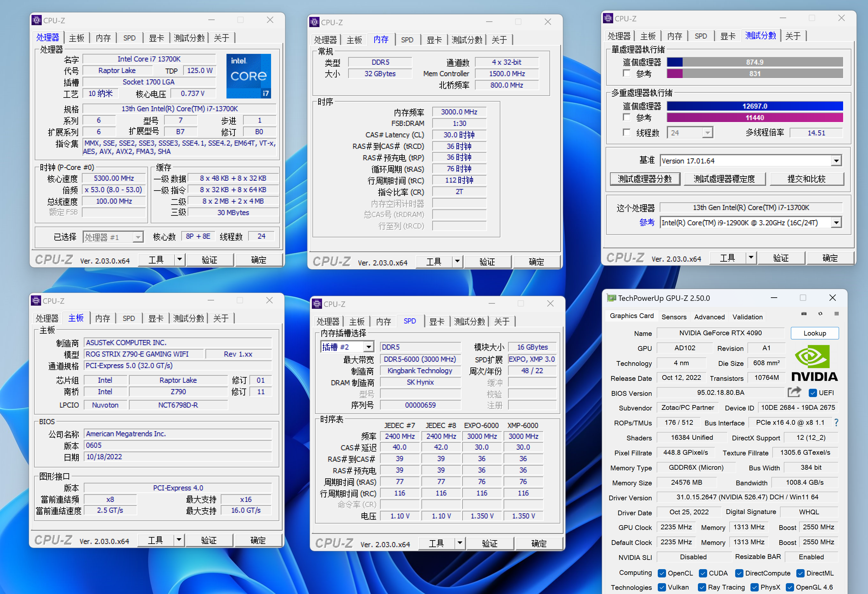Click the CPU-Z app icon in the benchmark window title bar
Viewport: 868px width, 594px height.
coord(608,18)
